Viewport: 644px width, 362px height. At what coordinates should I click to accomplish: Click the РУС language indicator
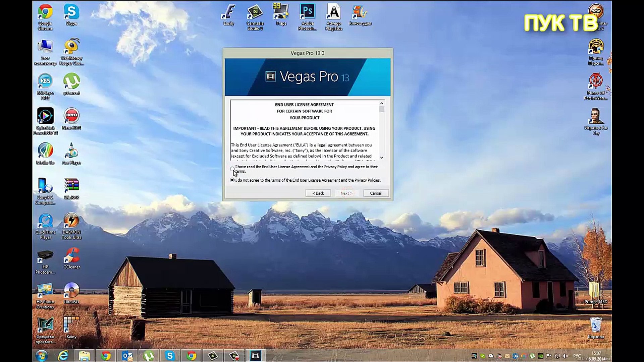point(577,356)
